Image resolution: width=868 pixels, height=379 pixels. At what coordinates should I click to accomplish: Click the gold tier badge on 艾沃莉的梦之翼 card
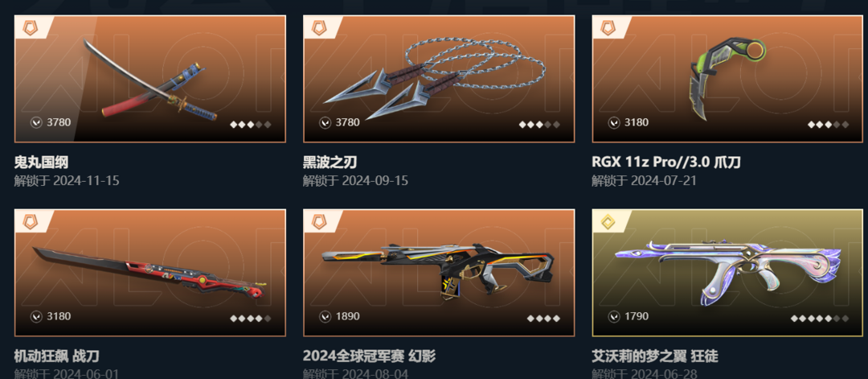(x=608, y=221)
